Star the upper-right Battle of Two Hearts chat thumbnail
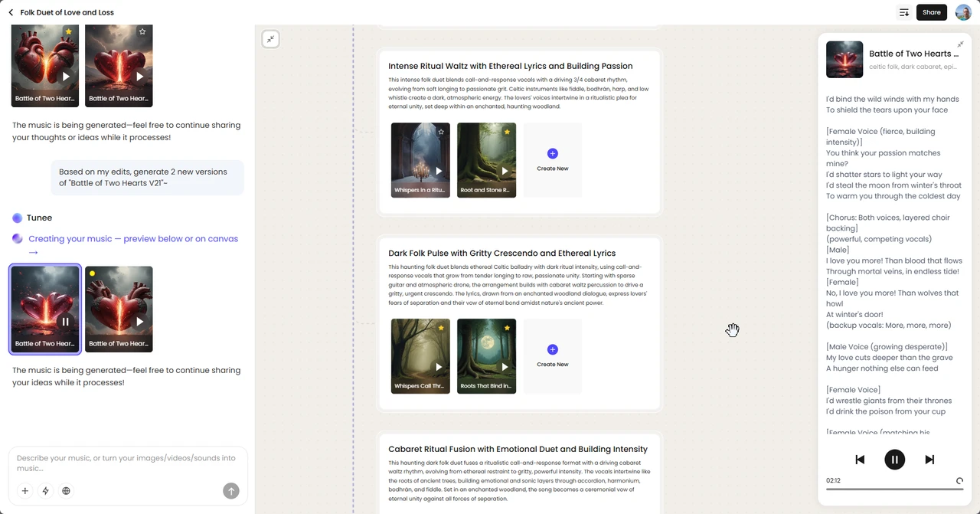980x514 pixels. (x=142, y=32)
